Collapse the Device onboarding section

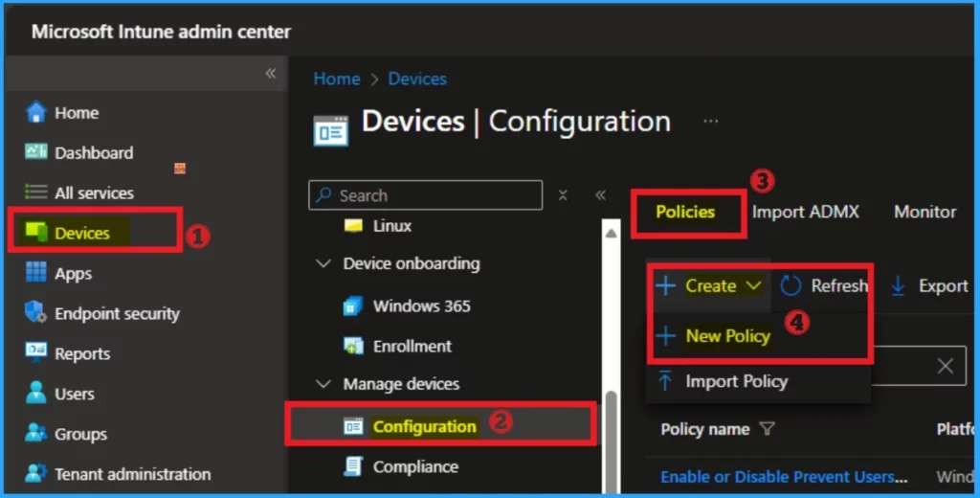click(x=323, y=263)
